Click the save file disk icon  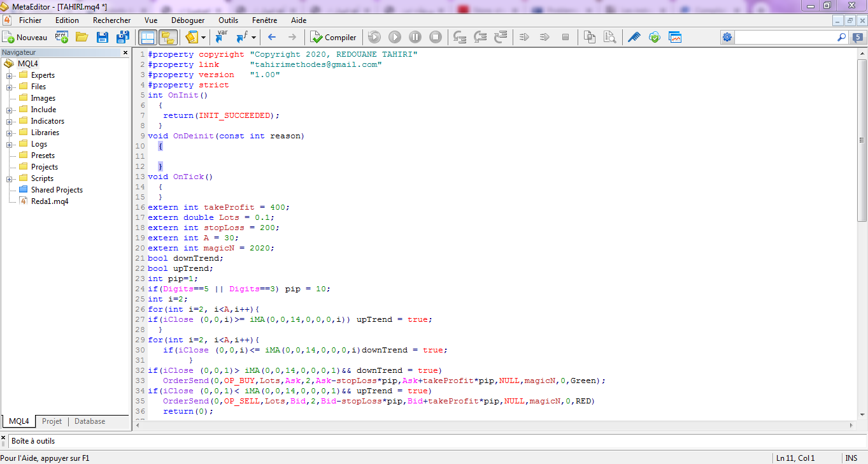coord(102,37)
